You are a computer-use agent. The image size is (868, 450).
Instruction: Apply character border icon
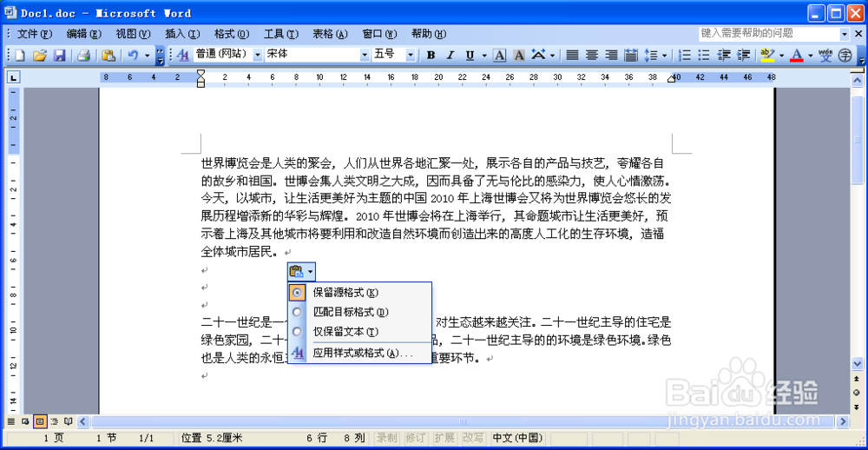click(x=499, y=55)
